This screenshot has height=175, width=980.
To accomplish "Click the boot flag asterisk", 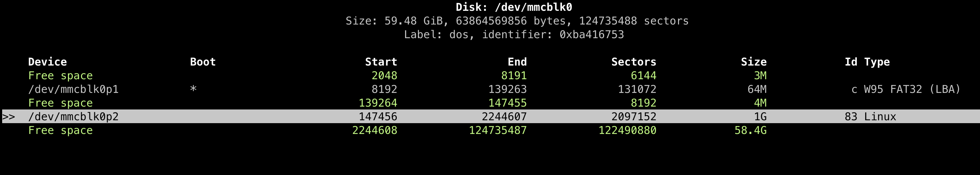I will click(x=193, y=89).
